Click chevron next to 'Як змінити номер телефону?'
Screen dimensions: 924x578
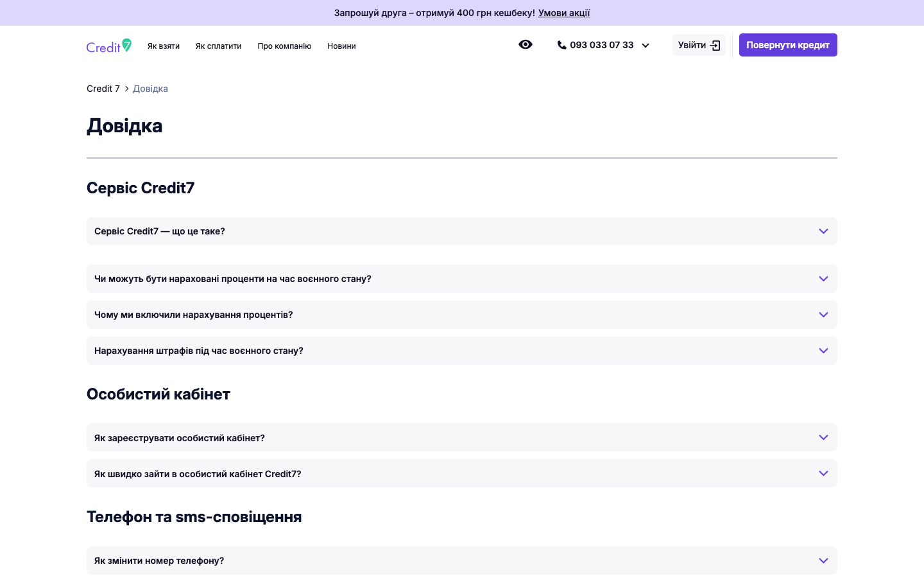[x=823, y=561]
